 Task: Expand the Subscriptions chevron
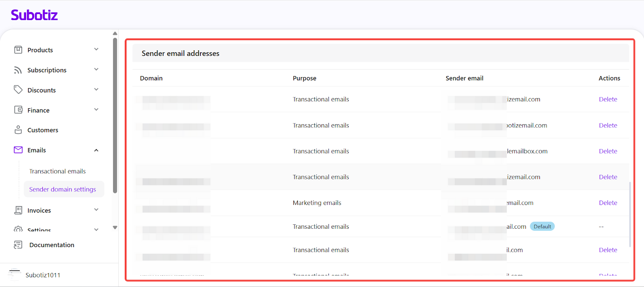[96, 70]
